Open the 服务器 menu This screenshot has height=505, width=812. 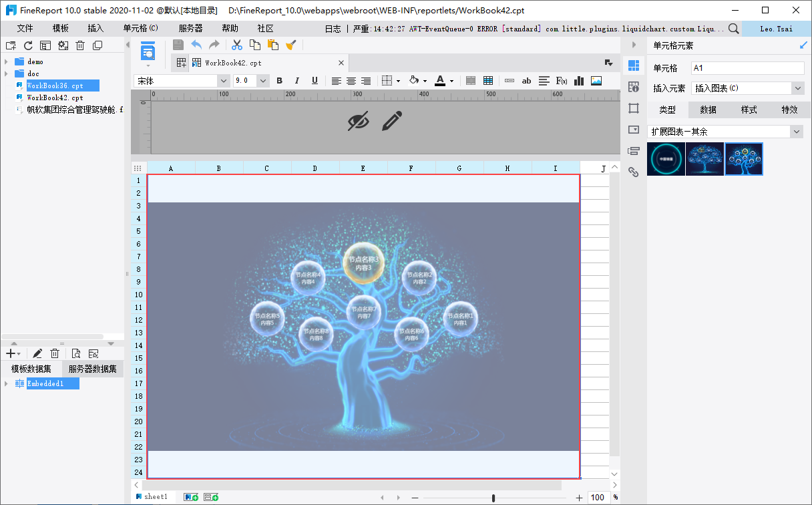click(x=190, y=29)
